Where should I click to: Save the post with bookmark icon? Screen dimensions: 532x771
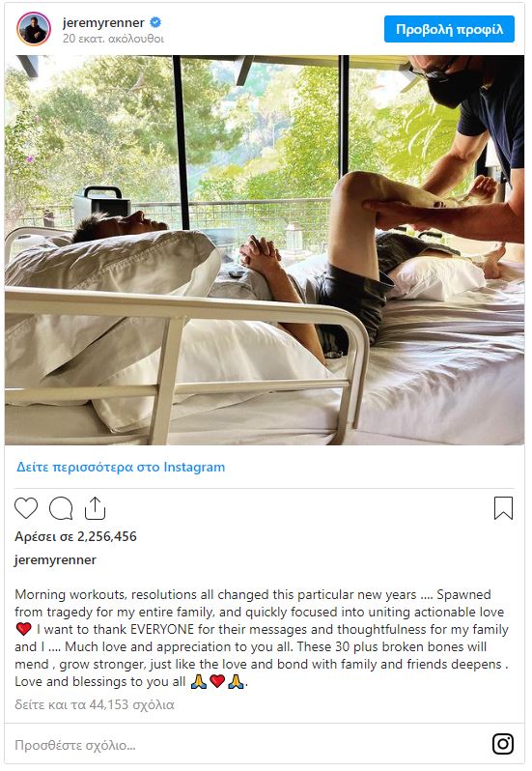pyautogui.click(x=503, y=508)
